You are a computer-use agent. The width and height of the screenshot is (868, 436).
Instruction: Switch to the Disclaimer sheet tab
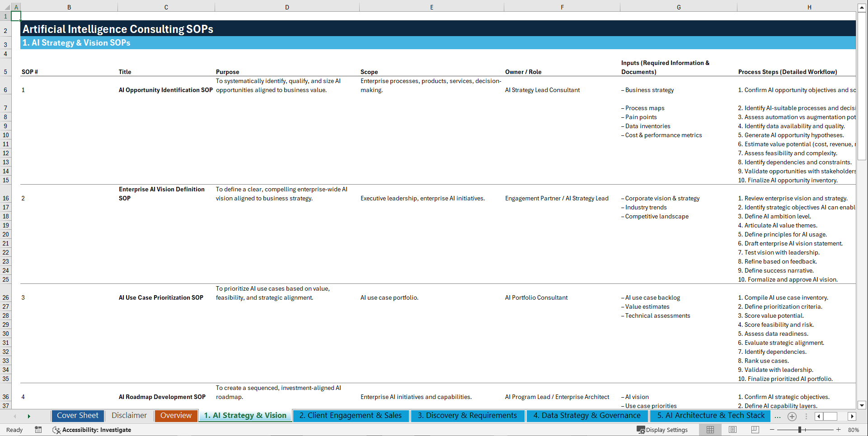pos(129,416)
